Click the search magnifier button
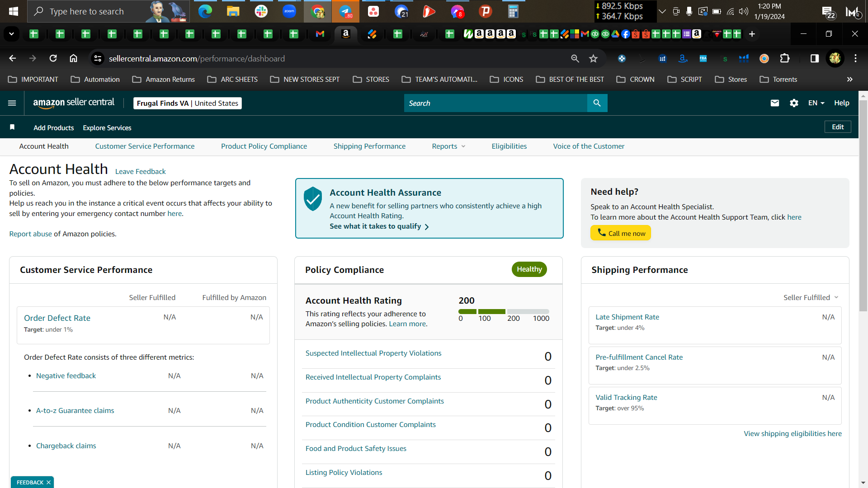868x488 pixels. 597,103
